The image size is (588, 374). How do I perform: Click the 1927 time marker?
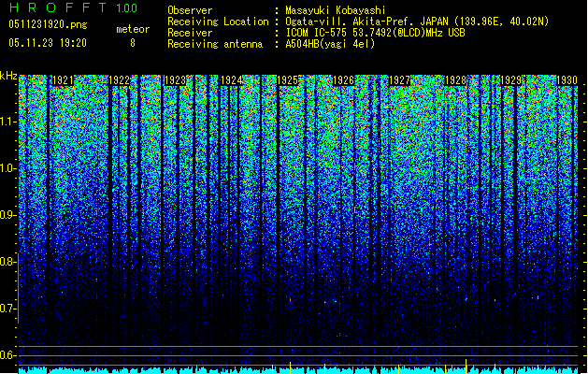pyautogui.click(x=399, y=80)
